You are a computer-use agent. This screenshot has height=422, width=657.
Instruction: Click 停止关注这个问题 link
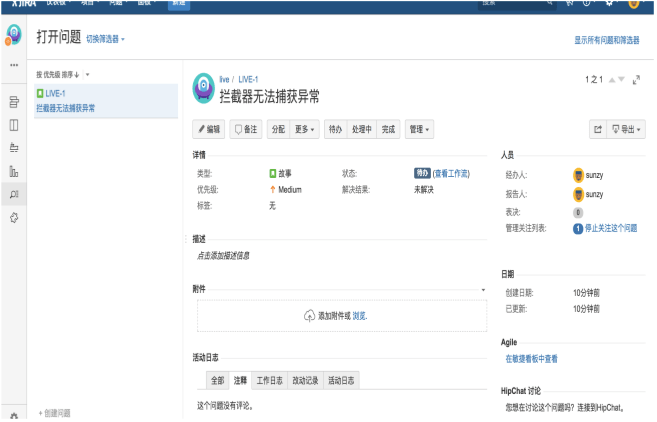[611, 228]
